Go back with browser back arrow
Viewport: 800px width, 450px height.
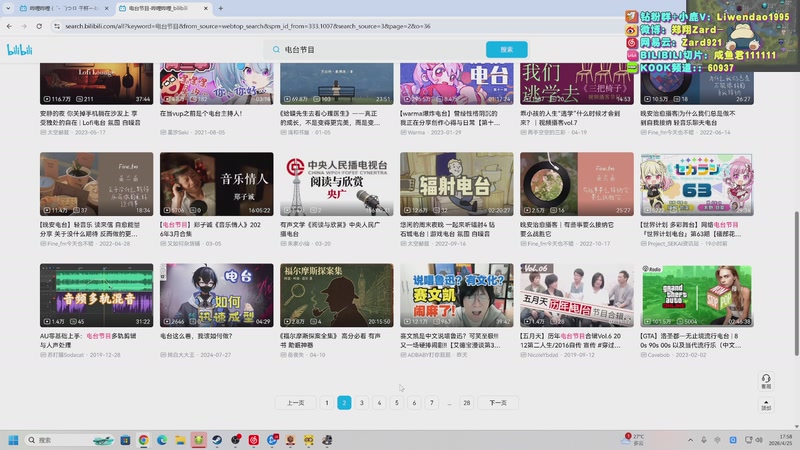[x=9, y=26]
